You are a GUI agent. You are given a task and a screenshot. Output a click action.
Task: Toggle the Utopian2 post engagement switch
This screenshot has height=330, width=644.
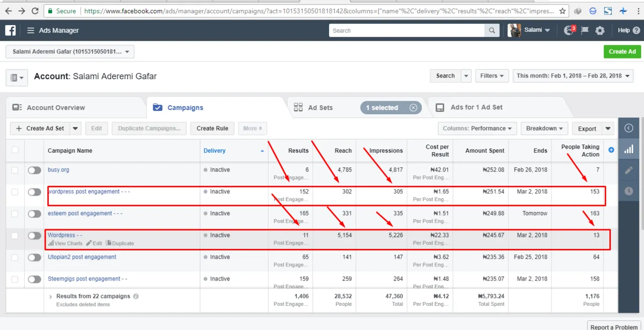34,257
